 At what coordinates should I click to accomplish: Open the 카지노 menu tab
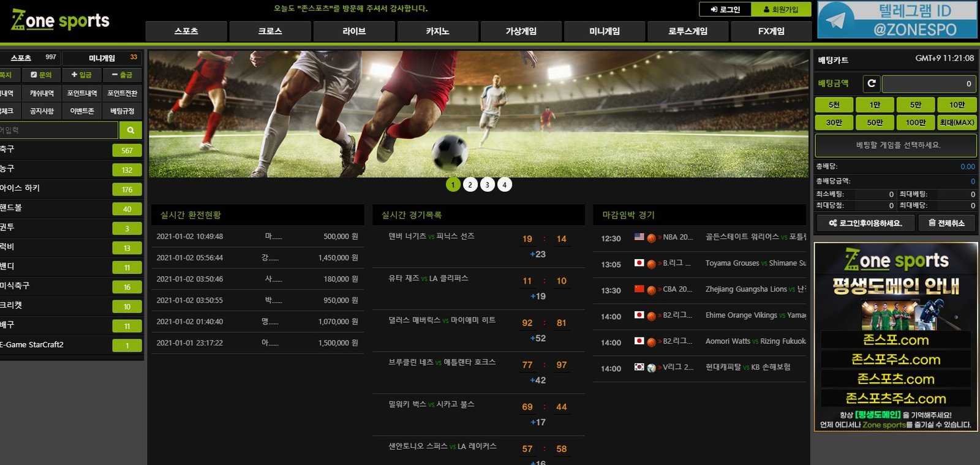(438, 31)
